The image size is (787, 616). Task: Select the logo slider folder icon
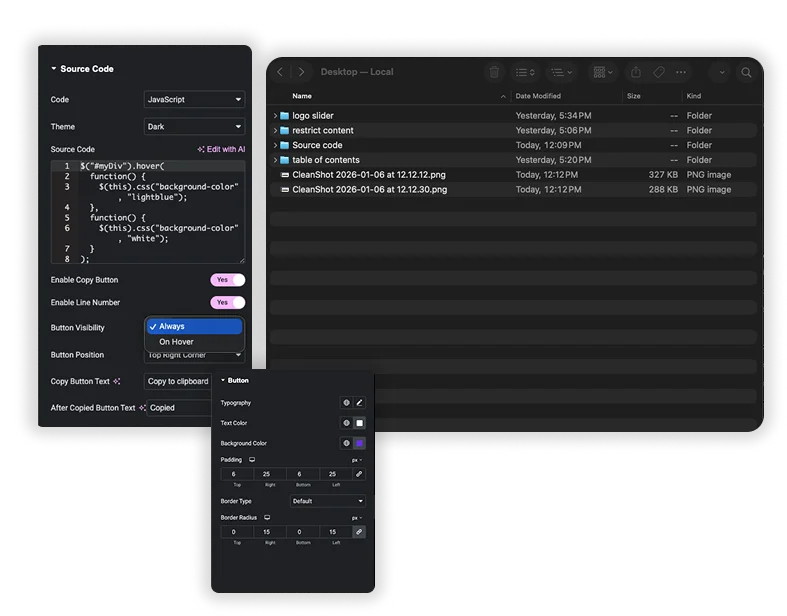tap(285, 115)
